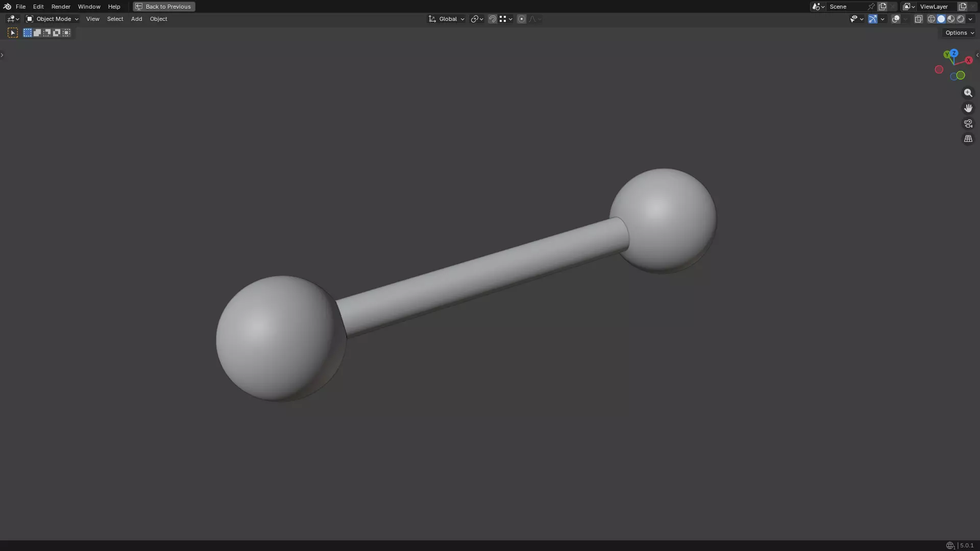
Task: Open the File menu
Action: point(20,7)
